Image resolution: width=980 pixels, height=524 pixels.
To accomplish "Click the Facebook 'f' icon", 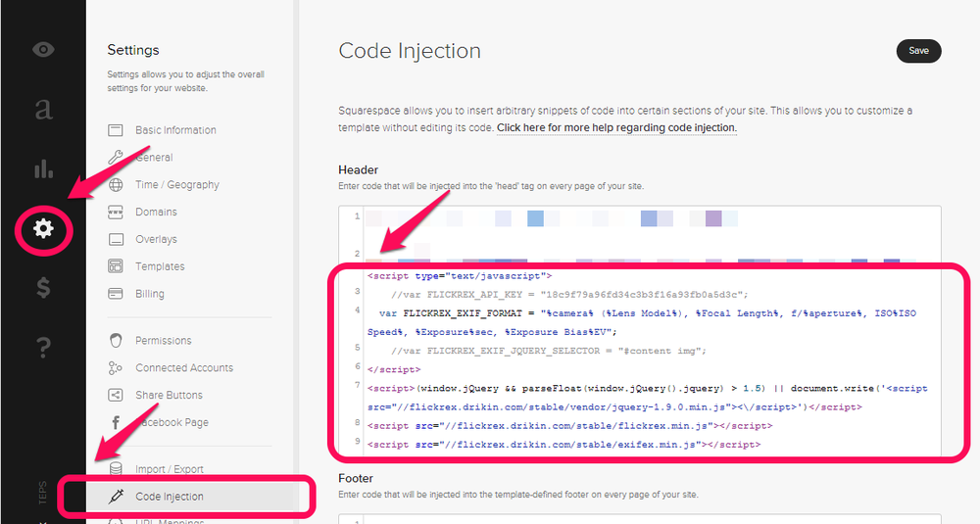I will [116, 422].
